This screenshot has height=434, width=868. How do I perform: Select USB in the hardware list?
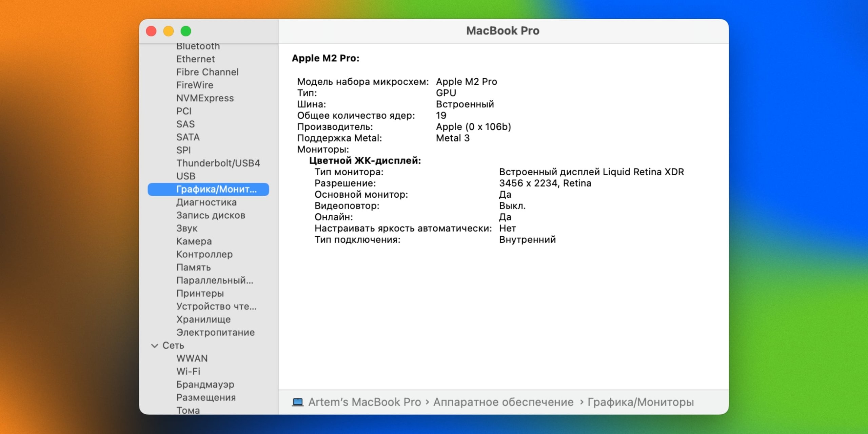point(185,176)
